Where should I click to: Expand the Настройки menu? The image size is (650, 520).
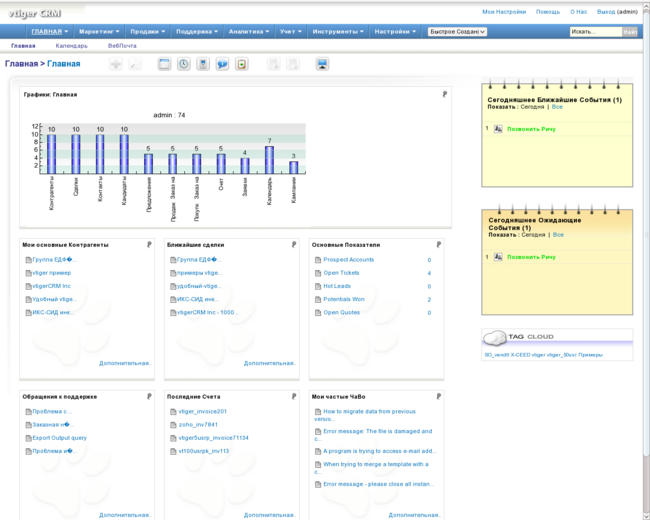coord(395,32)
